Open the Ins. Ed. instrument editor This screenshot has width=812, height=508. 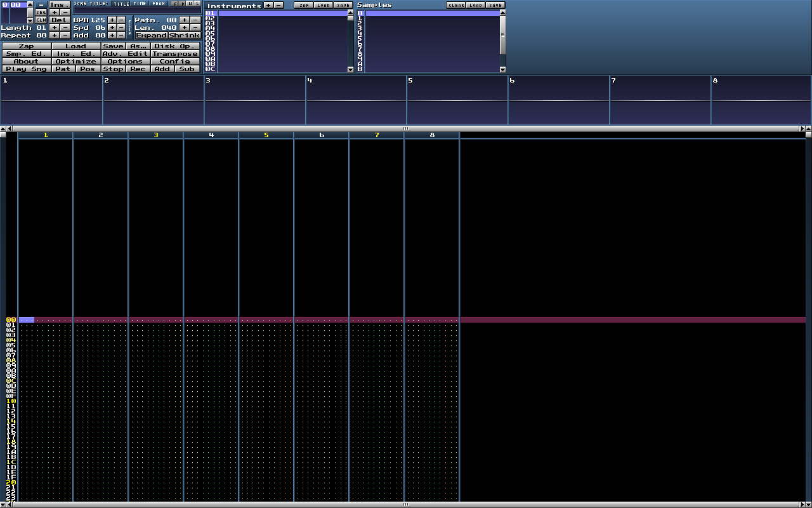point(76,54)
